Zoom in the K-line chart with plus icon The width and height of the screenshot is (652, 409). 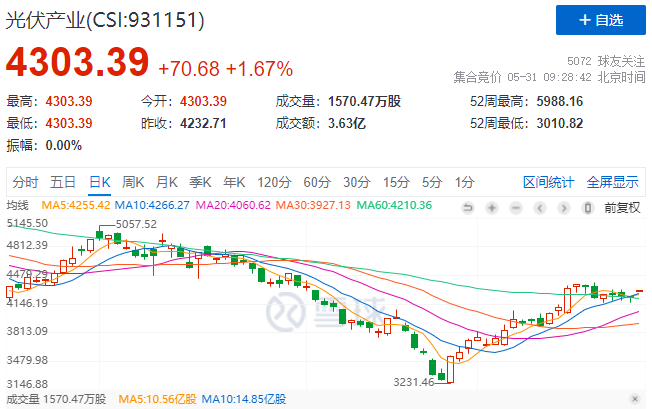click(x=491, y=207)
